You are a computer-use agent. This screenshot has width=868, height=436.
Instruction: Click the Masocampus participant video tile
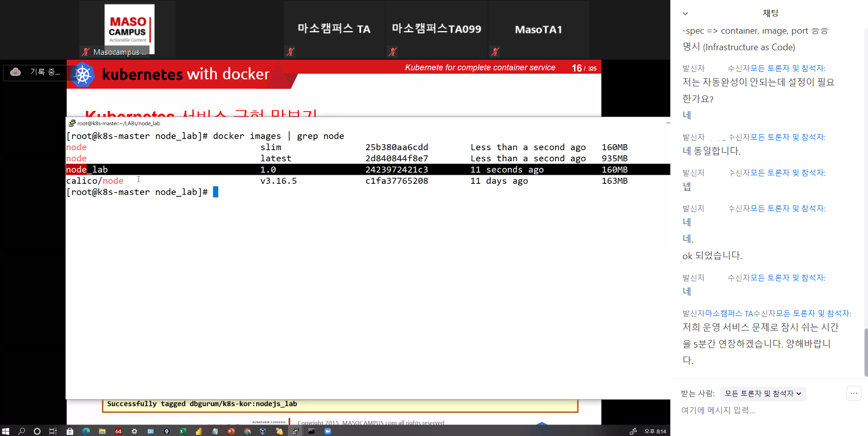[127, 29]
